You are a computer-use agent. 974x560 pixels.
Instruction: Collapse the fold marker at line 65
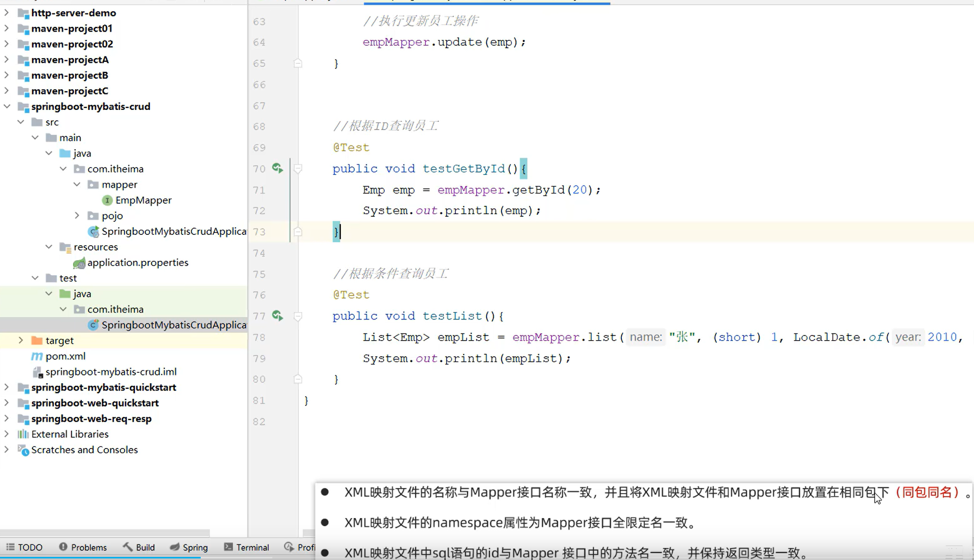click(298, 63)
